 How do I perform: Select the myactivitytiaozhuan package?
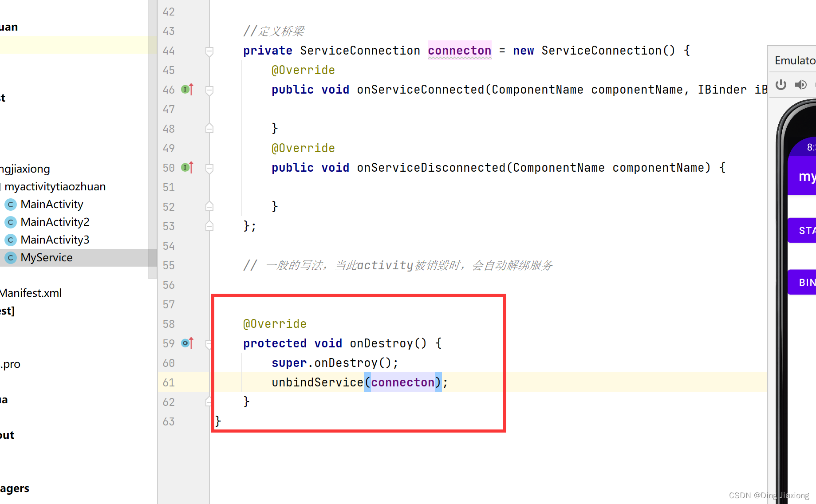click(x=55, y=186)
